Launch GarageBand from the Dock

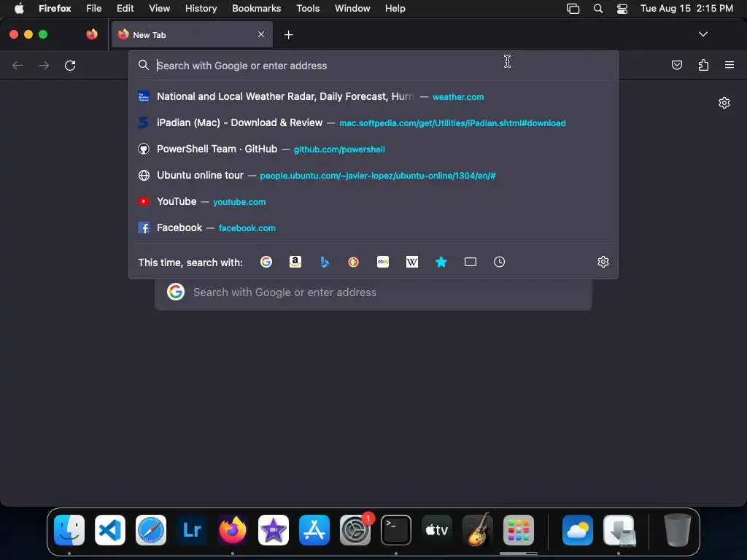pos(477,530)
